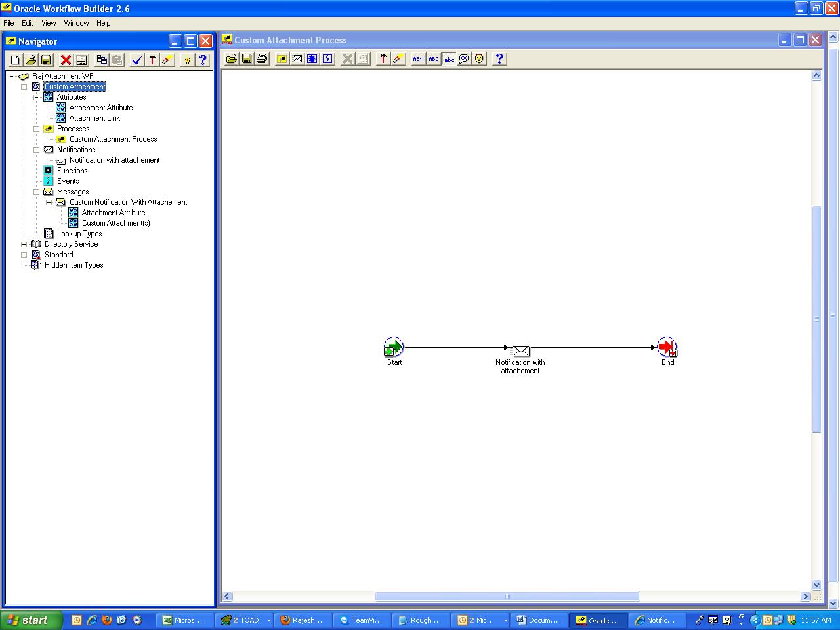Create a new event with the lightning icon
Screen dimensions: 840x630
click(x=328, y=59)
